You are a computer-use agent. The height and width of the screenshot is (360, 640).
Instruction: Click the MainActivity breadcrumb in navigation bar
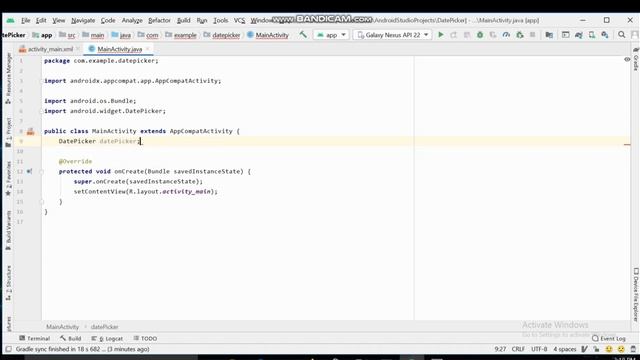(268, 35)
